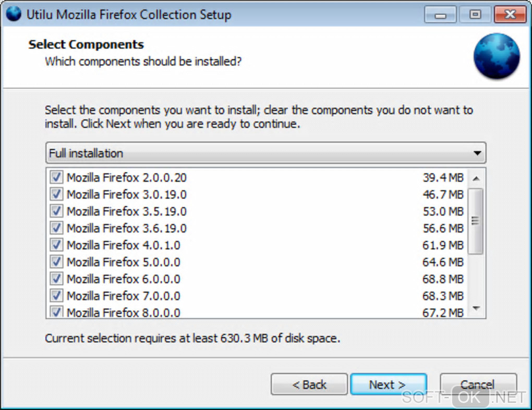Click the Firefox globe icon in title bar
The width and height of the screenshot is (532, 410).
tap(13, 14)
